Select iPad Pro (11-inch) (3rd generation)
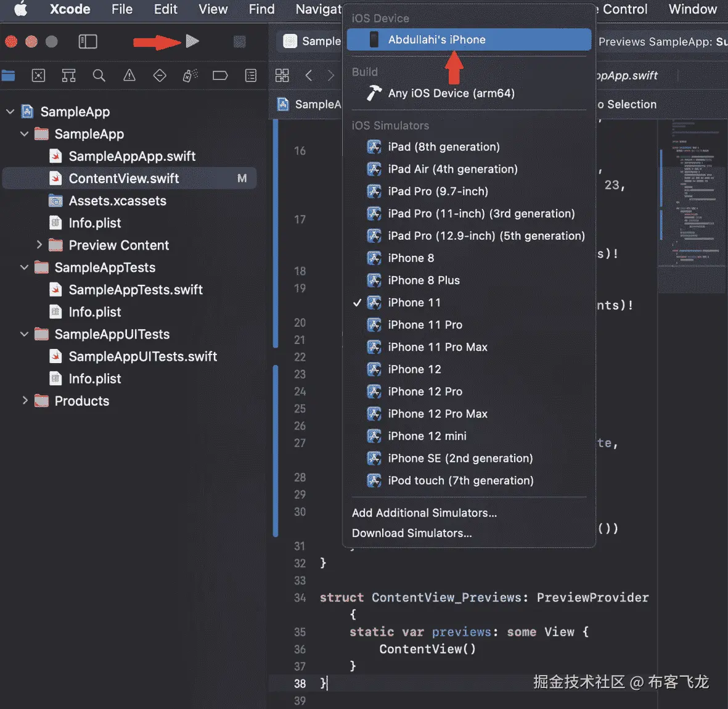 tap(469, 213)
